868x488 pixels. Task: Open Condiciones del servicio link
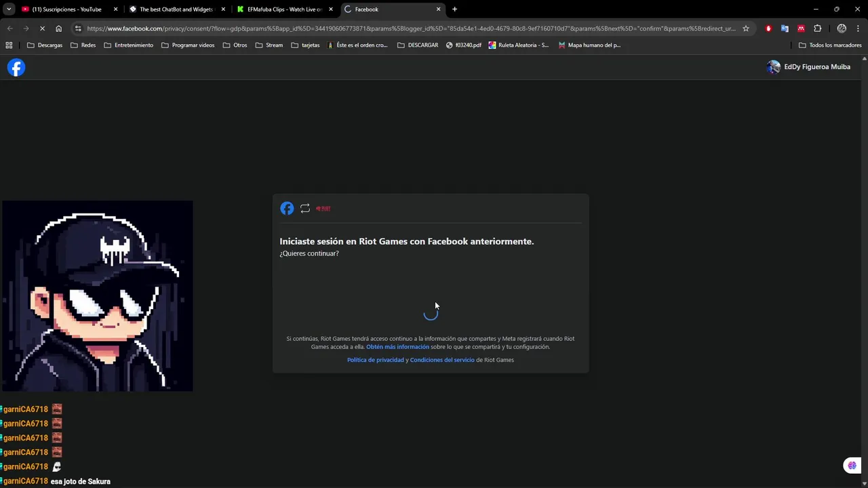(442, 360)
